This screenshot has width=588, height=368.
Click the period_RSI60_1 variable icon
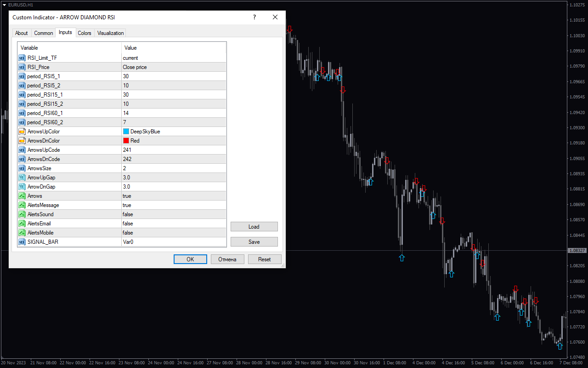(22, 113)
